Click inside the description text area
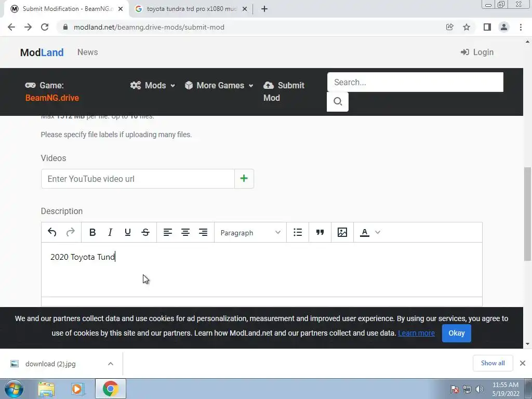Viewport: 532px width, 399px height. click(262, 270)
